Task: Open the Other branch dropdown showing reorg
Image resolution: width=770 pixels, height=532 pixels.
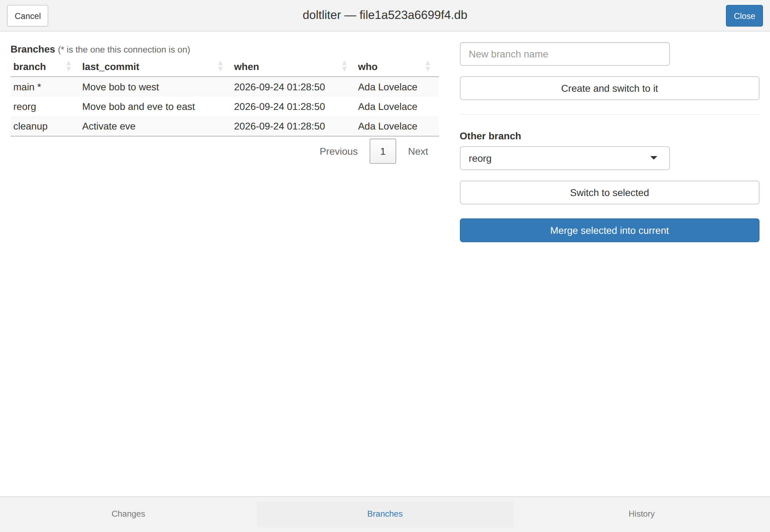Action: click(x=565, y=158)
